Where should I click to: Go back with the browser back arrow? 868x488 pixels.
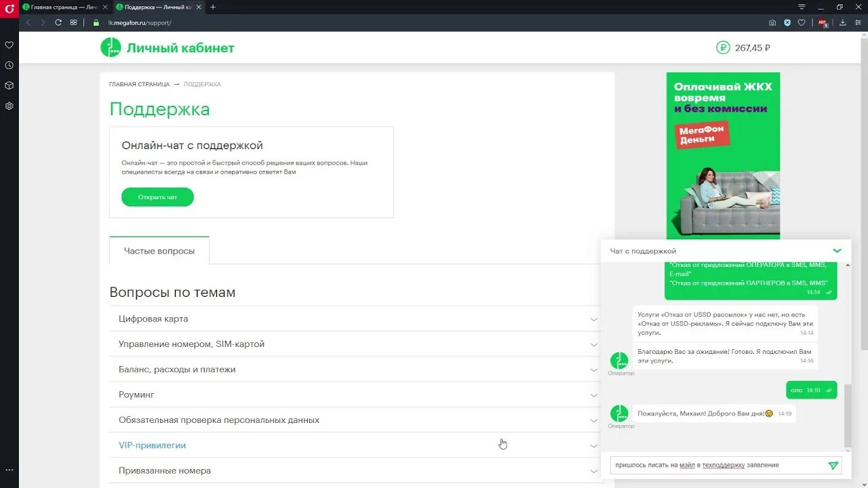click(28, 22)
